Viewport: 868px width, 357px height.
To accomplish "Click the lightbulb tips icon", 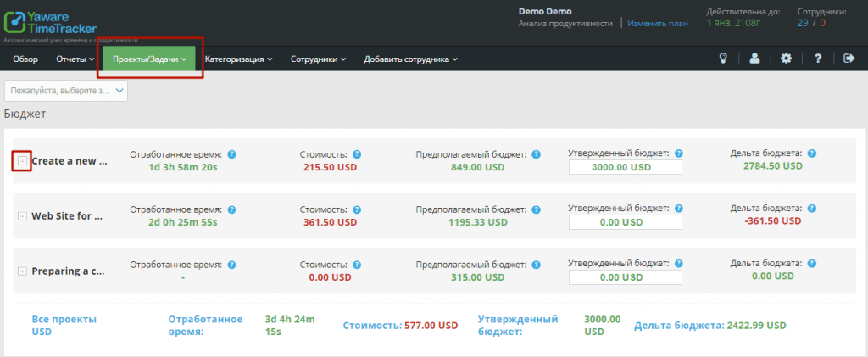I will [x=724, y=59].
